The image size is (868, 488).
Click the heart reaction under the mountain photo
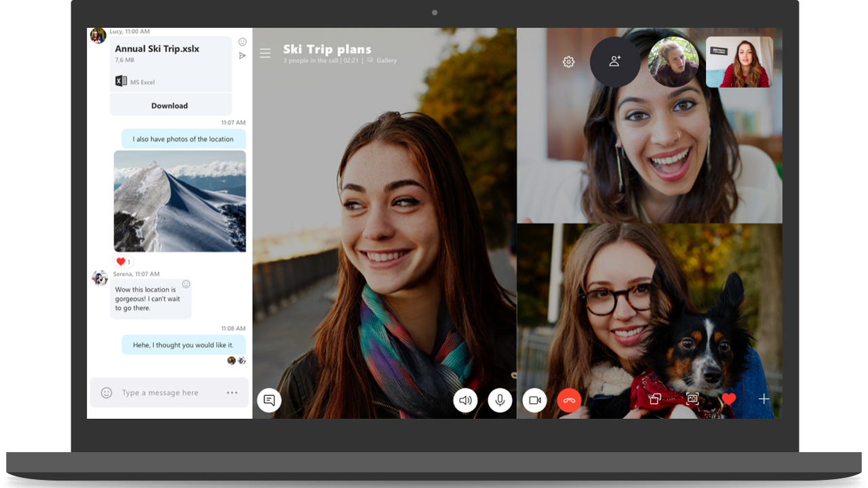(123, 262)
